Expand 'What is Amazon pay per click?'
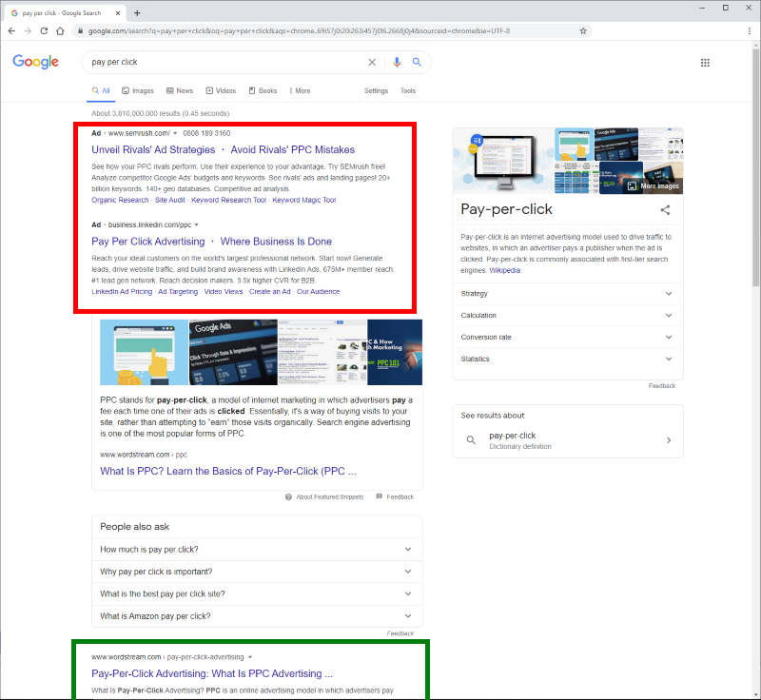Viewport: 761px width, 700px height. pyautogui.click(x=257, y=616)
